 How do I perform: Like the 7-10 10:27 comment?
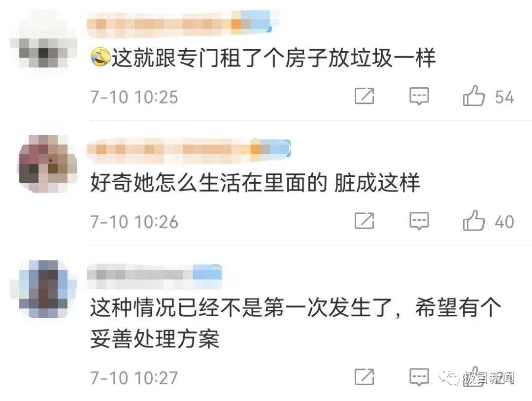474,376
